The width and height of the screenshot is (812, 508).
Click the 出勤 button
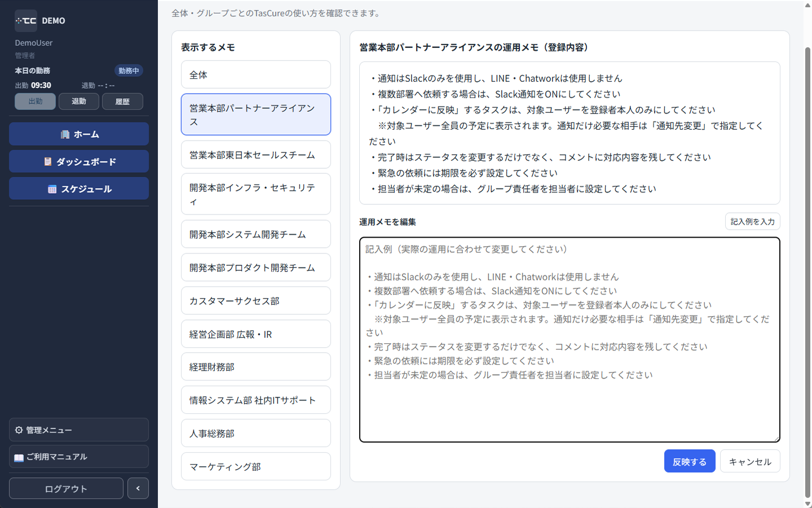pyautogui.click(x=36, y=102)
